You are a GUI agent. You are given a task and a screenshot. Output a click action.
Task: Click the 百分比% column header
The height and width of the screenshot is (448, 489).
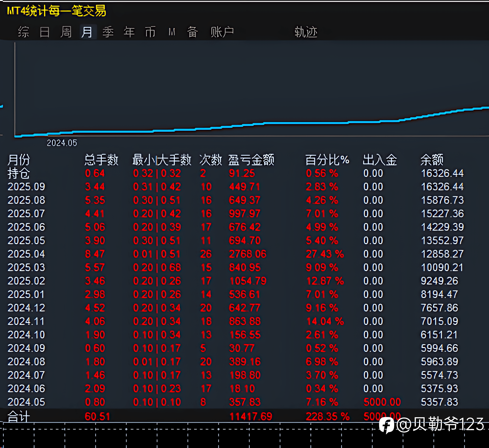327,160
